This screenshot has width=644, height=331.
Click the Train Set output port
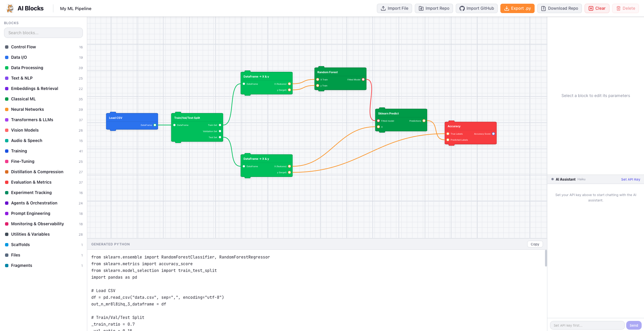click(x=220, y=125)
